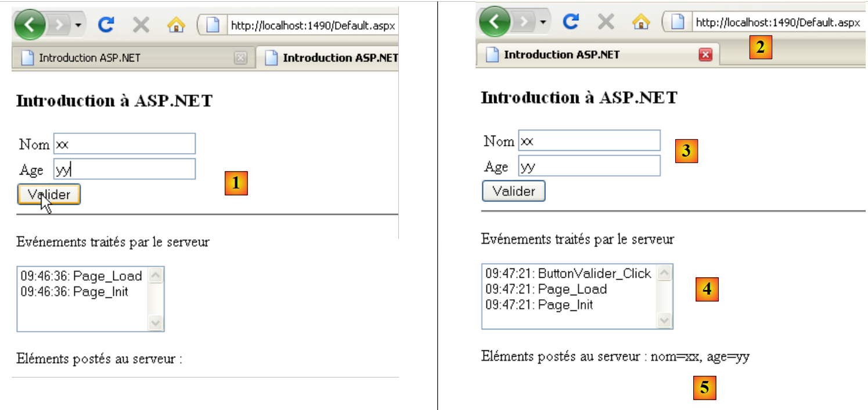Select ButtonValider_Click entry in right events list
This screenshot has width=868, height=410.
point(568,273)
